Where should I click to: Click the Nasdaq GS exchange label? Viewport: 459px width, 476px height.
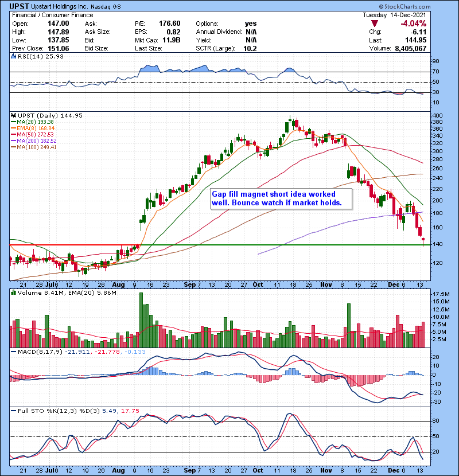pyautogui.click(x=106, y=7)
